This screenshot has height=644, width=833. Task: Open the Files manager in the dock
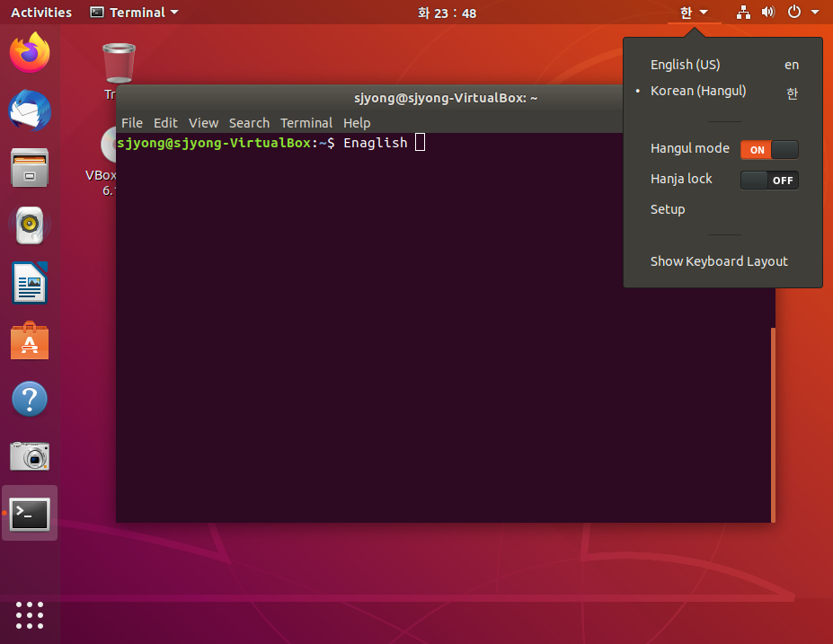pyautogui.click(x=30, y=168)
